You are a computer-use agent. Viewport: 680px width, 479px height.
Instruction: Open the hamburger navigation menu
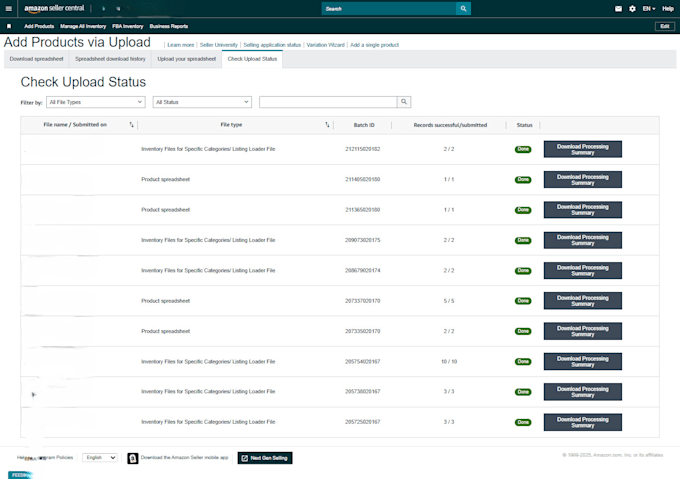coord(9,9)
